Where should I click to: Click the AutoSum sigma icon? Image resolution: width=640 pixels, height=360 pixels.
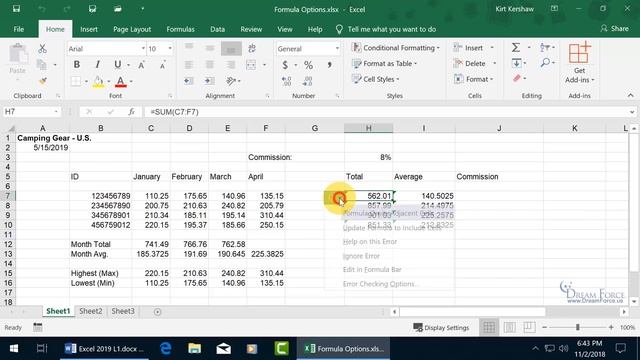516,48
